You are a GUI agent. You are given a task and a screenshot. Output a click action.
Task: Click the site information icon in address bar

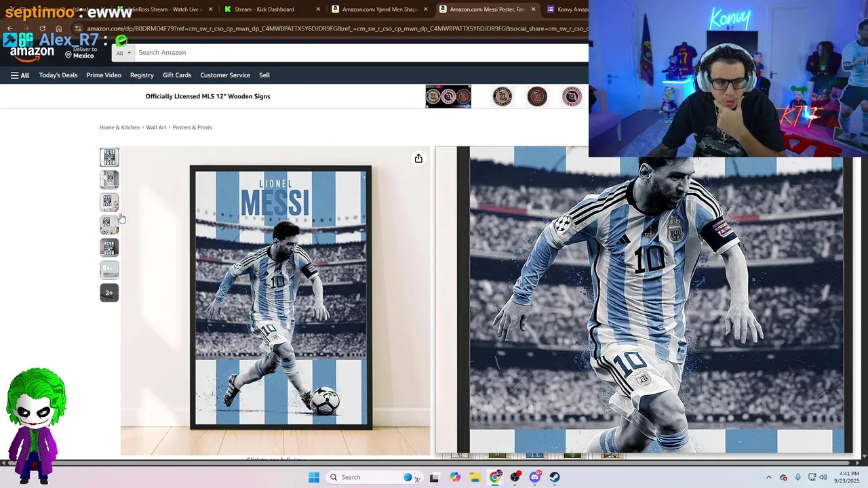tap(78, 28)
